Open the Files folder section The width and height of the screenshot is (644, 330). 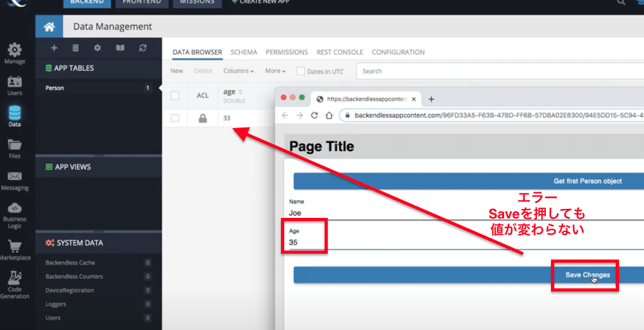click(14, 149)
